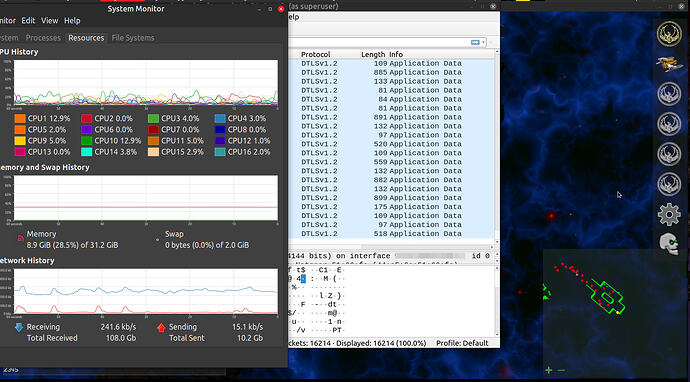The width and height of the screenshot is (690, 382).
Task: Select the packet row with length 899
Action: click(391, 198)
